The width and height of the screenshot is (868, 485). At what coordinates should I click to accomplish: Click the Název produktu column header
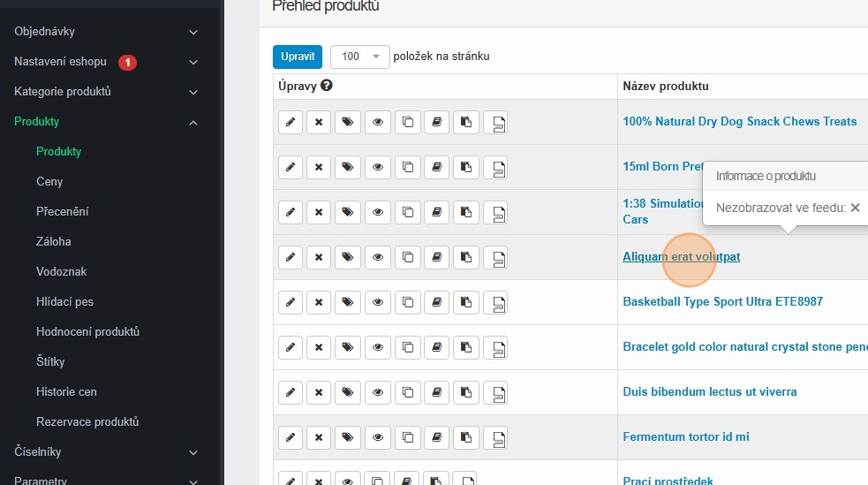click(x=666, y=86)
